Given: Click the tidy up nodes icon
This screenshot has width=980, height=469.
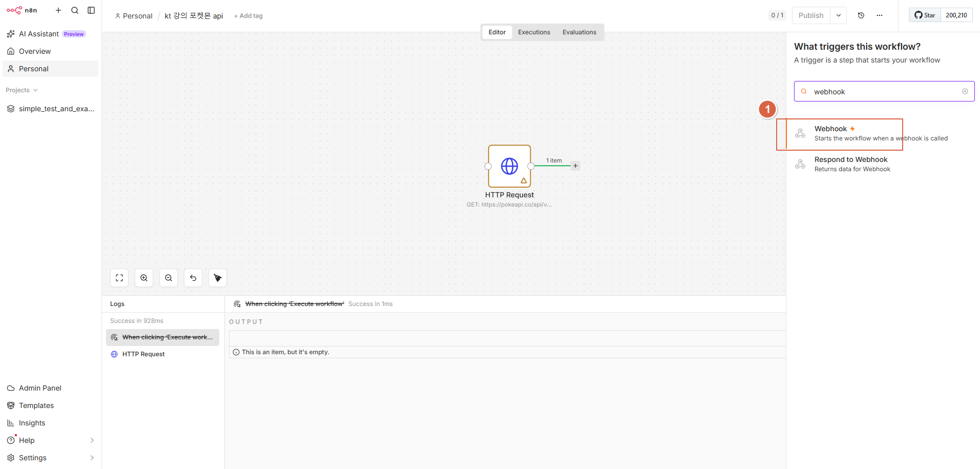Looking at the screenshot, I should coord(218,278).
